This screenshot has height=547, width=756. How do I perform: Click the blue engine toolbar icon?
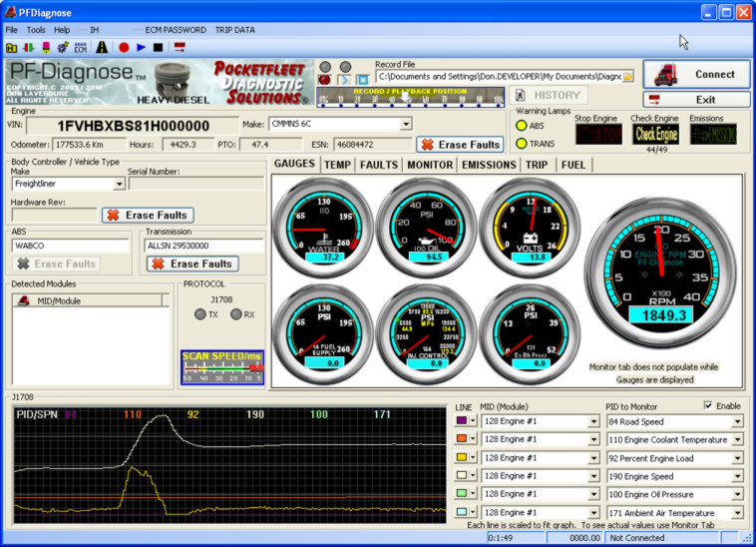(x=63, y=47)
